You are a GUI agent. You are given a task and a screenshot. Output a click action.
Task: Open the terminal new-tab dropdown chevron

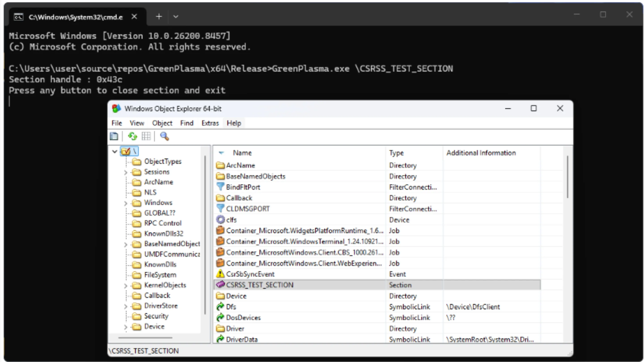[x=176, y=17]
